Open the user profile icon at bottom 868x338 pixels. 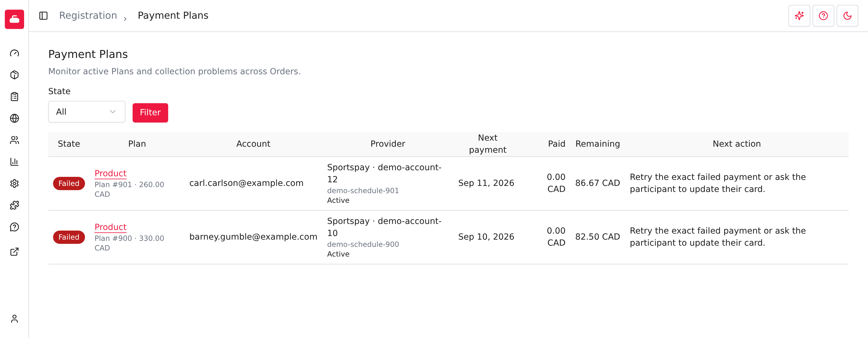coord(14,319)
